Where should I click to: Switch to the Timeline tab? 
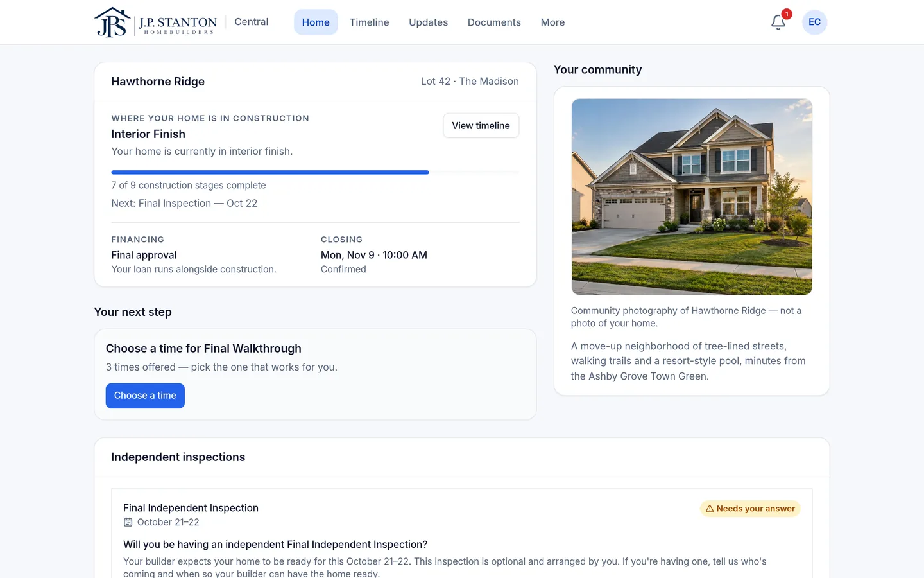pyautogui.click(x=369, y=22)
